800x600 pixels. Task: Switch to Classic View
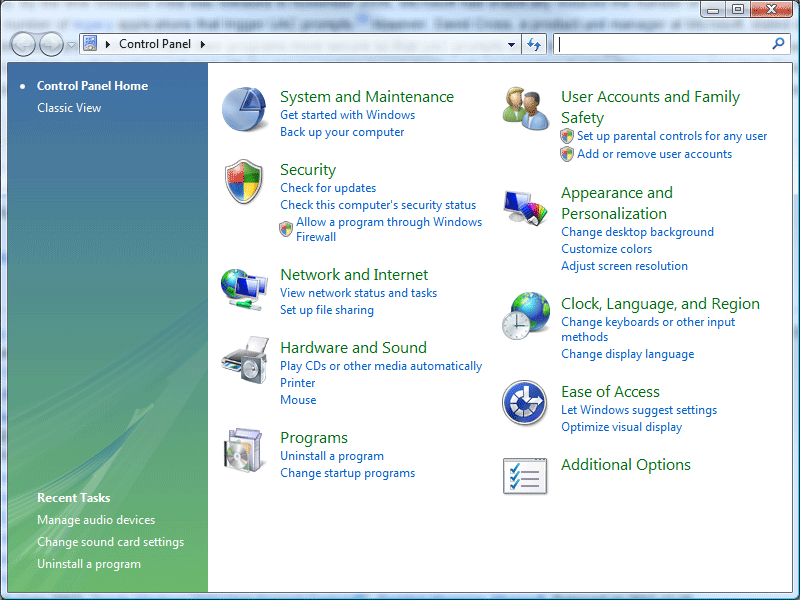click(69, 108)
